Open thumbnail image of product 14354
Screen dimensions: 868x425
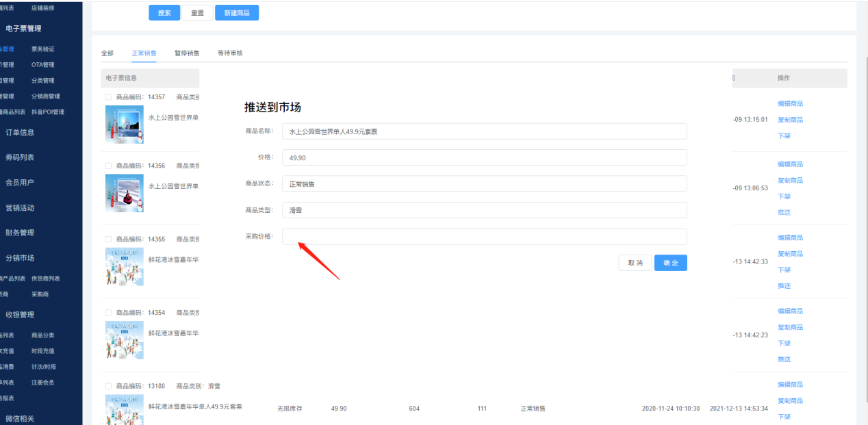(x=125, y=340)
